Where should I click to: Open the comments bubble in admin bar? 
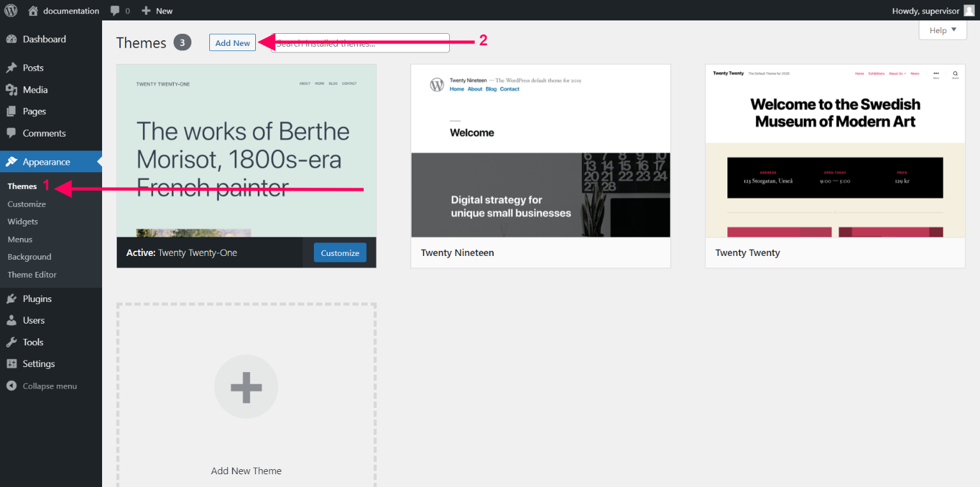115,11
